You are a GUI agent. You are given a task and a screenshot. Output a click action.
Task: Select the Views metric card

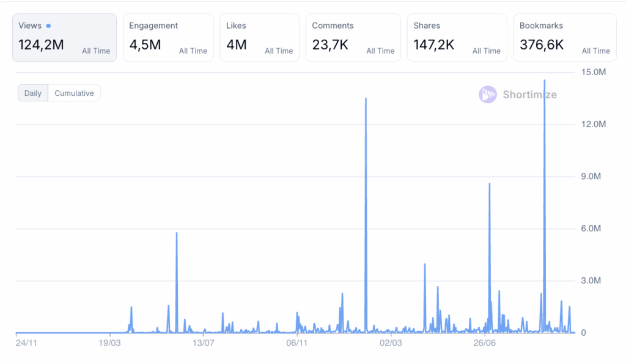pyautogui.click(x=64, y=38)
